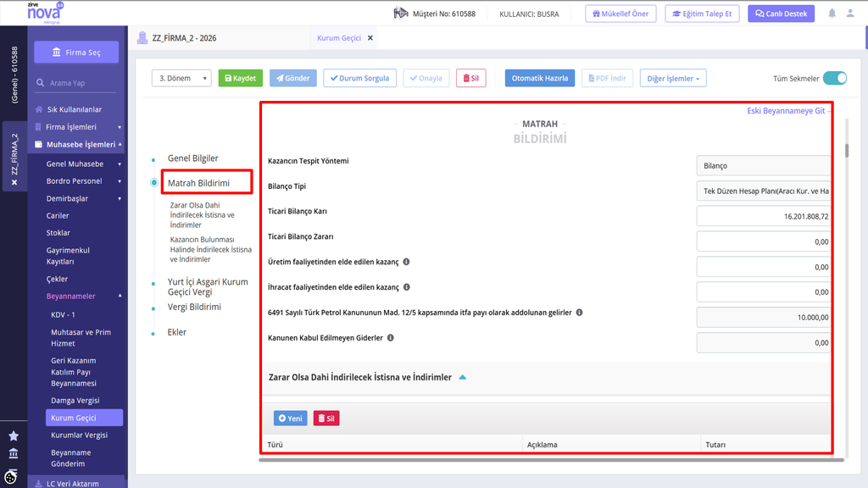Open the notifications bell
The width and height of the screenshot is (868, 488).
tap(832, 14)
